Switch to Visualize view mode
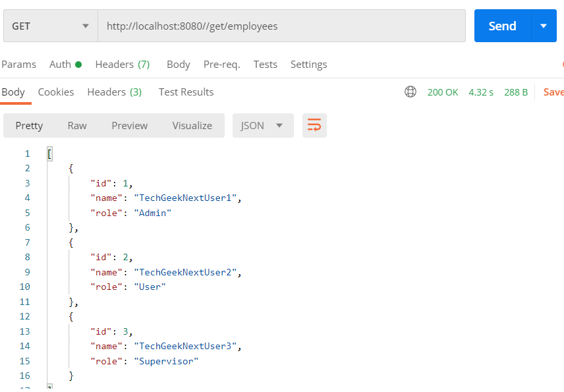Image resolution: width=564 pixels, height=392 pixels. pyautogui.click(x=192, y=126)
